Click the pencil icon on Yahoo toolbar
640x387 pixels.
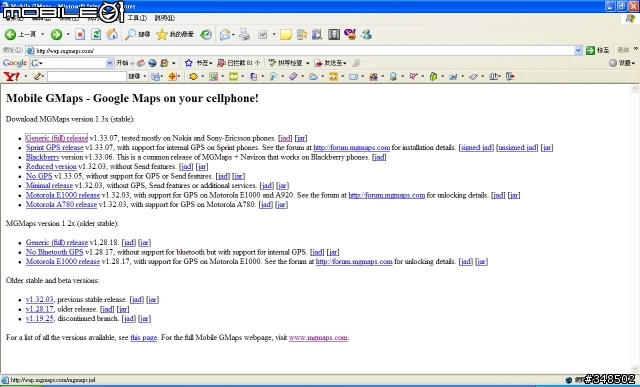click(38, 76)
